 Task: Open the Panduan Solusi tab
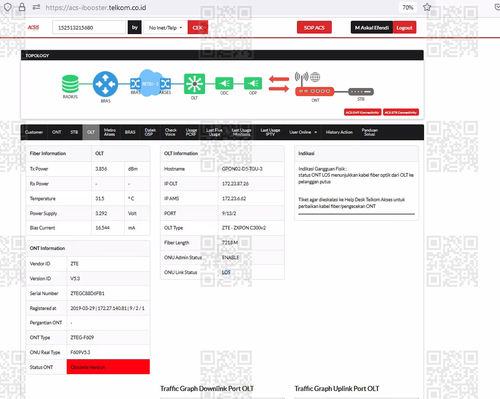[370, 132]
